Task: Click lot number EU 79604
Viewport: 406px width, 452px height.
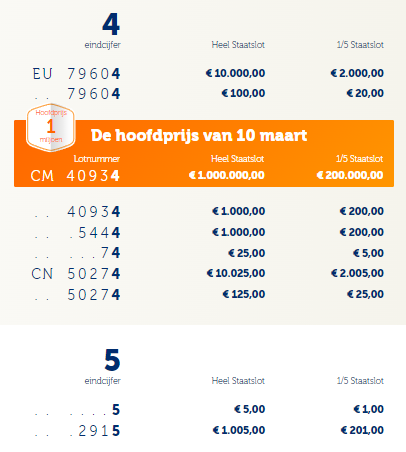Action: coord(76,74)
